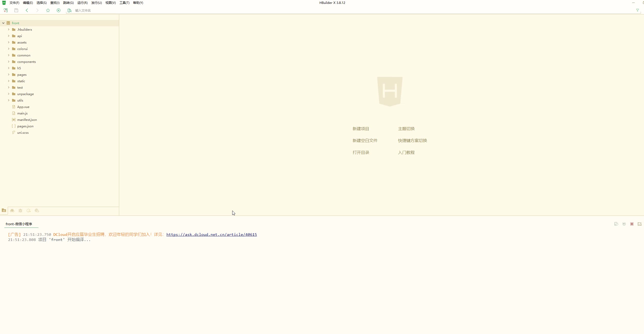
Task: Go forward with the right arrow icon
Action: (x=37, y=10)
